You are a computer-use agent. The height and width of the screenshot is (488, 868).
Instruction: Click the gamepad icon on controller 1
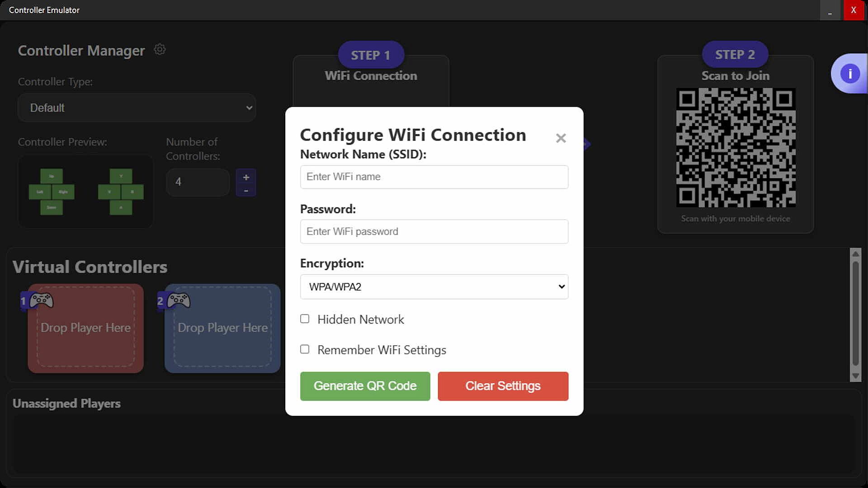tap(41, 300)
